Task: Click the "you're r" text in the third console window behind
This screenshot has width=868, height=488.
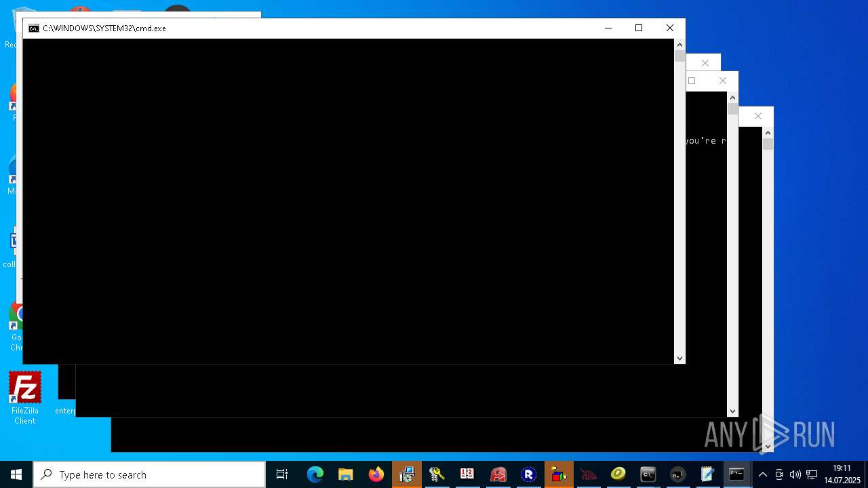Action: (705, 141)
